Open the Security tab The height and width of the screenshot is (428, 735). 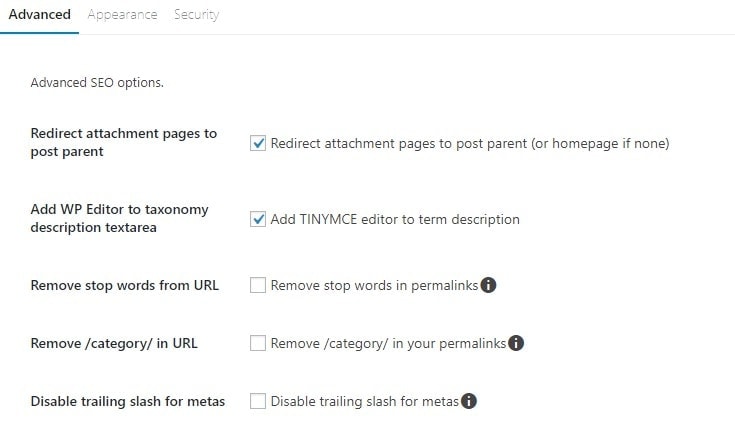pyautogui.click(x=196, y=15)
